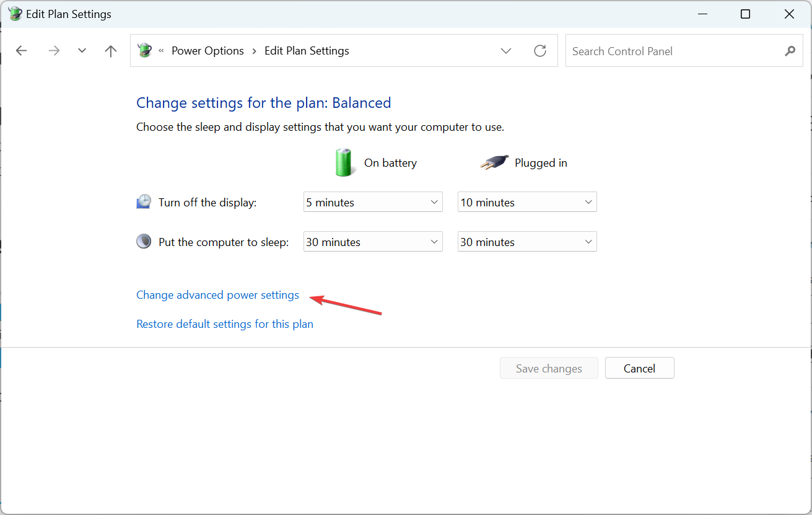Click the Cancel button
812x515 pixels.
(x=639, y=368)
